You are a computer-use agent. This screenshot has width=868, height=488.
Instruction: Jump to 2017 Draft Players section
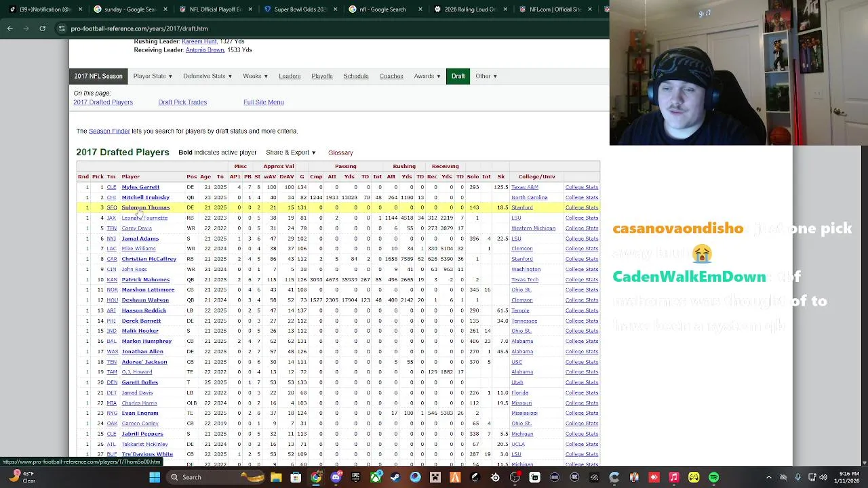103,102
